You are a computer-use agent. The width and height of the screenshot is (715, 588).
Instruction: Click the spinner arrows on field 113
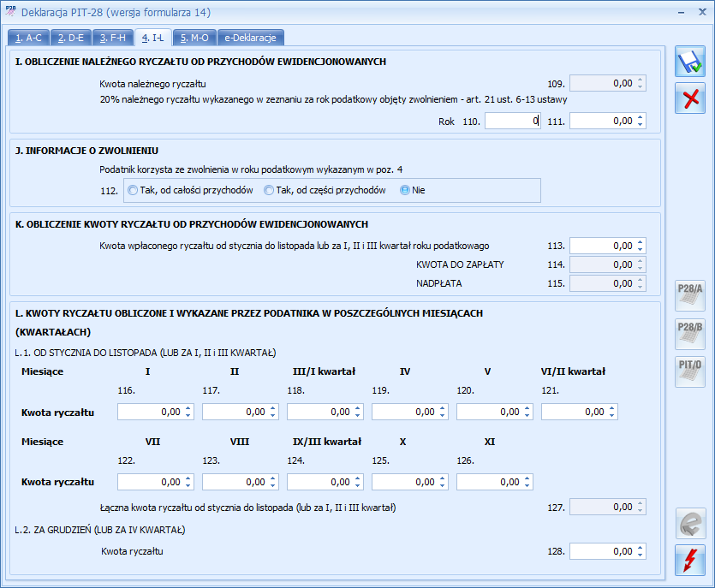[x=641, y=246]
